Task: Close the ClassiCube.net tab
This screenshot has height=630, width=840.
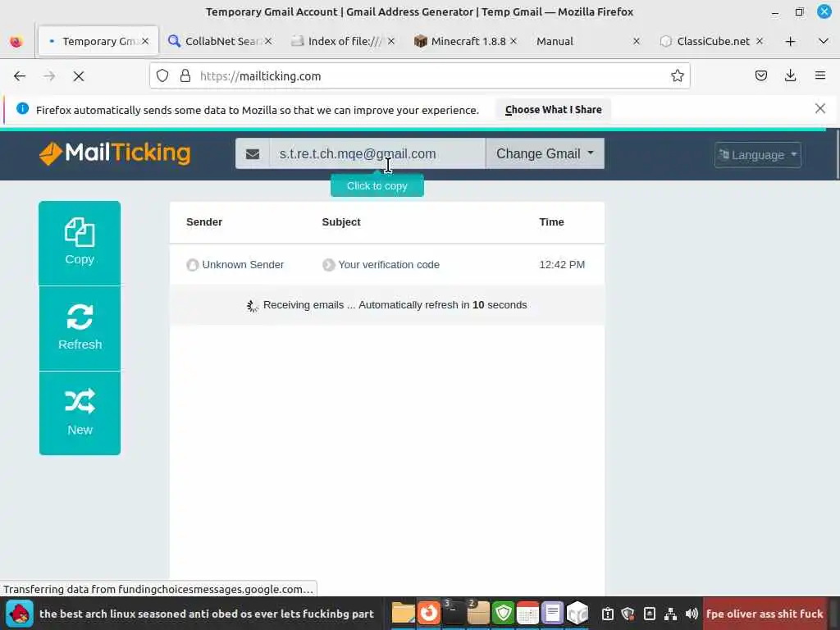Action: click(x=759, y=41)
